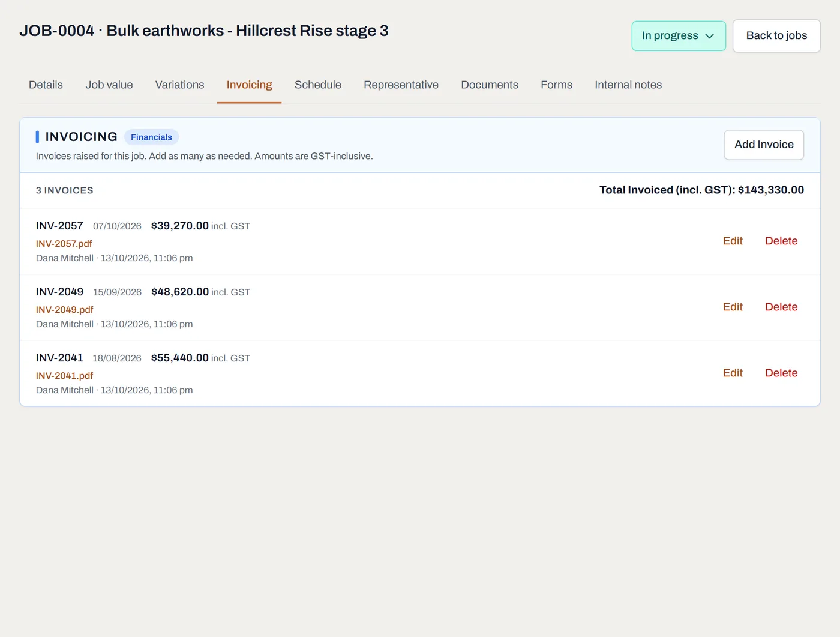Open the Internal notes tab

click(628, 85)
